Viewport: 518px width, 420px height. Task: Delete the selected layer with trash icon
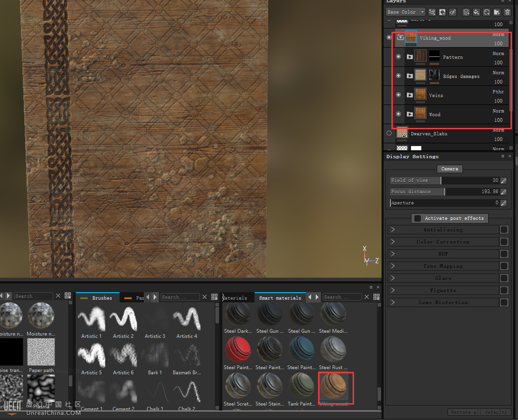click(507, 12)
